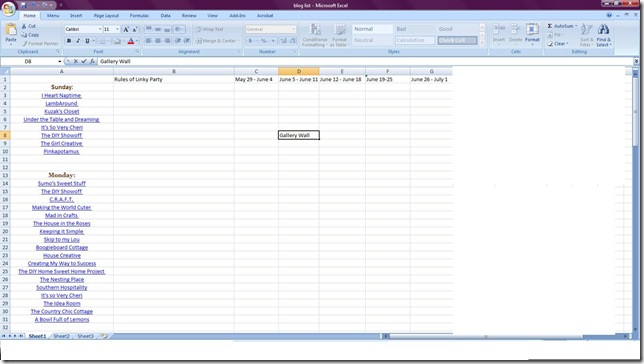Open the Calibri font name dropdown
This screenshot has height=364, width=644.
[x=100, y=29]
